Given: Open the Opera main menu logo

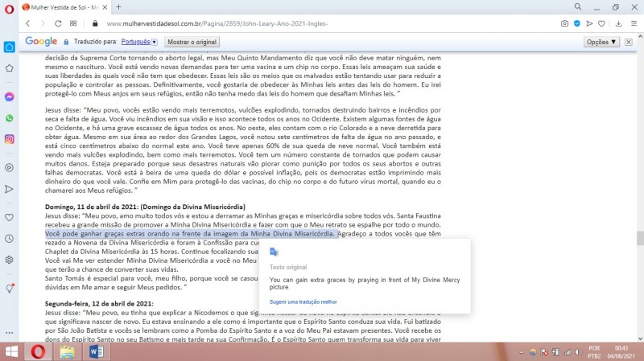Looking at the screenshot, I should (x=8, y=6).
